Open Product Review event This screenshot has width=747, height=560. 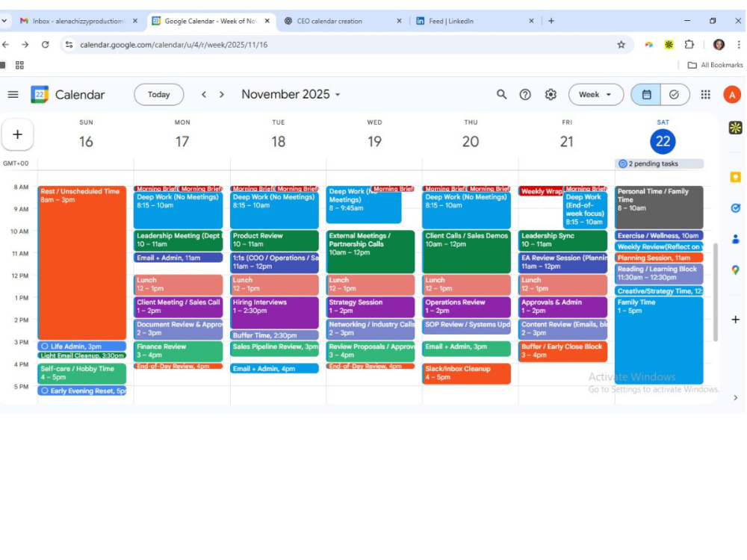[x=274, y=240]
